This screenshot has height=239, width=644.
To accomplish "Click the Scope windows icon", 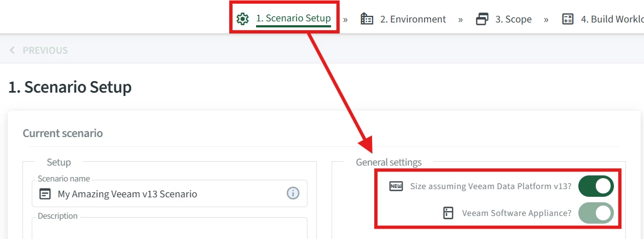I will click(482, 19).
